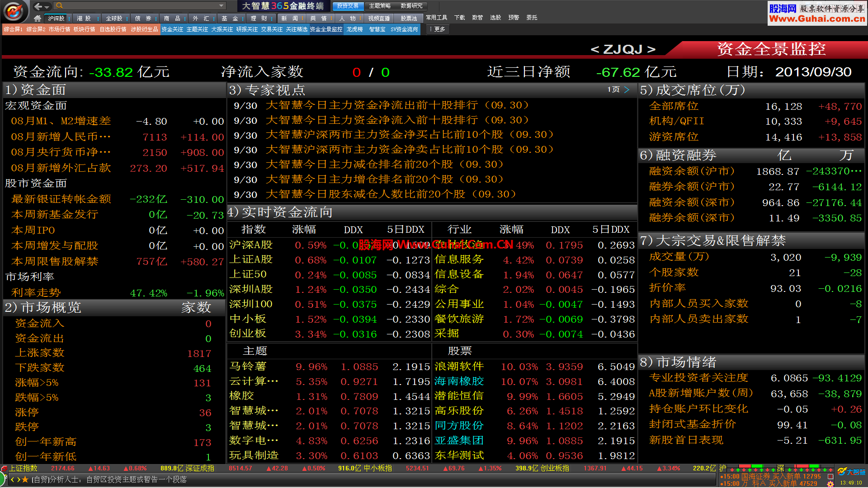Screen dimensions: 868x488
Task: Open the 选股 menu
Action: coord(495,18)
